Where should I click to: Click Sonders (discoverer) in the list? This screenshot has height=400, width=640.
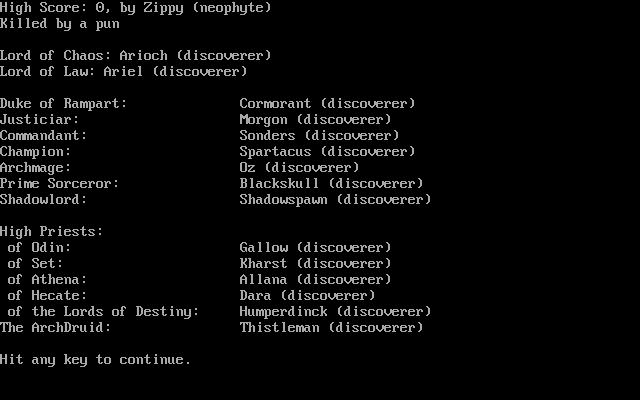coord(319,135)
